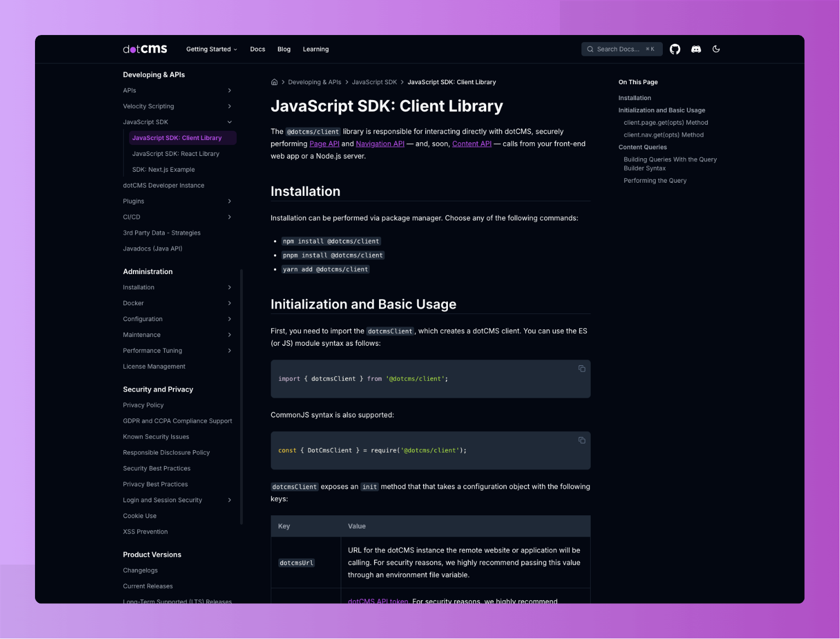The image size is (840, 639).
Task: Follow the Navigation API link
Action: pyautogui.click(x=380, y=144)
